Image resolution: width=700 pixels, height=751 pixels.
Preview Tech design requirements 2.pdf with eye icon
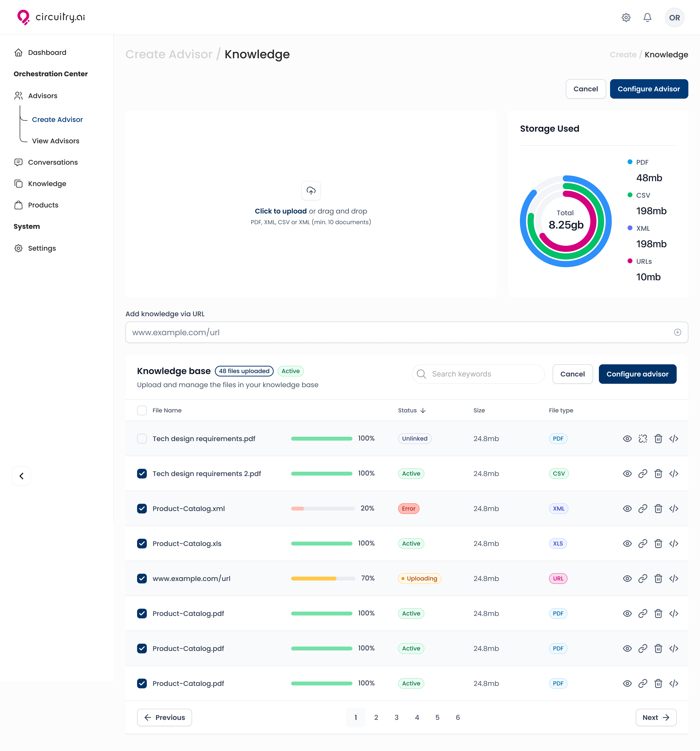click(x=627, y=474)
